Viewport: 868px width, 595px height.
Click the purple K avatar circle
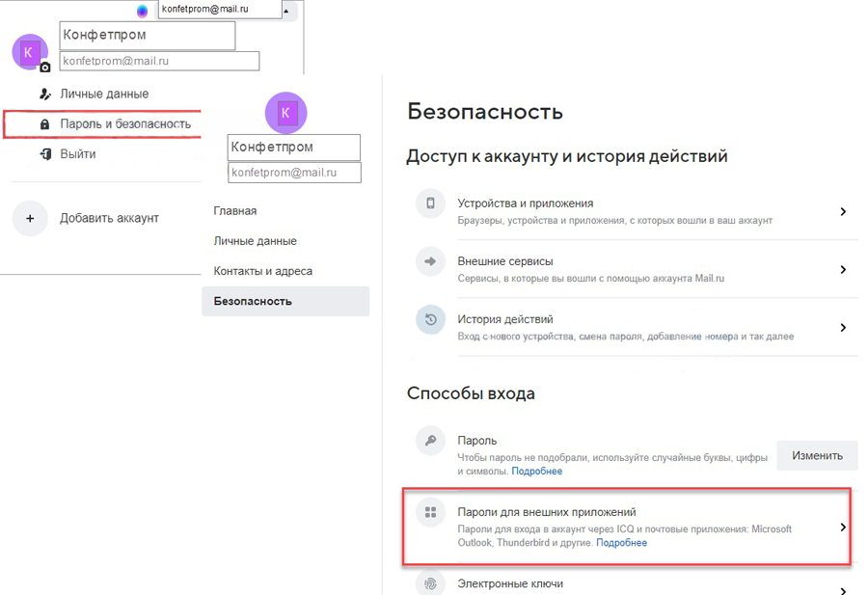[x=285, y=113]
